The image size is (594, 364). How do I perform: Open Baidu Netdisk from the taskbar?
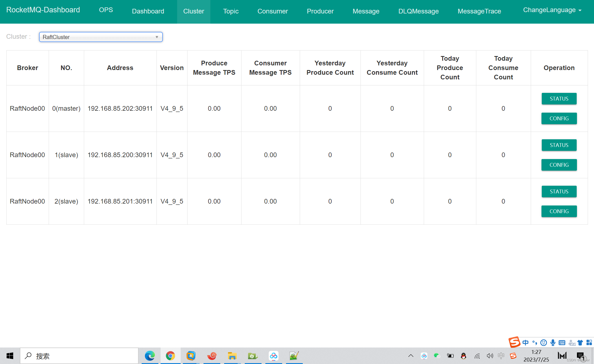coord(274,356)
